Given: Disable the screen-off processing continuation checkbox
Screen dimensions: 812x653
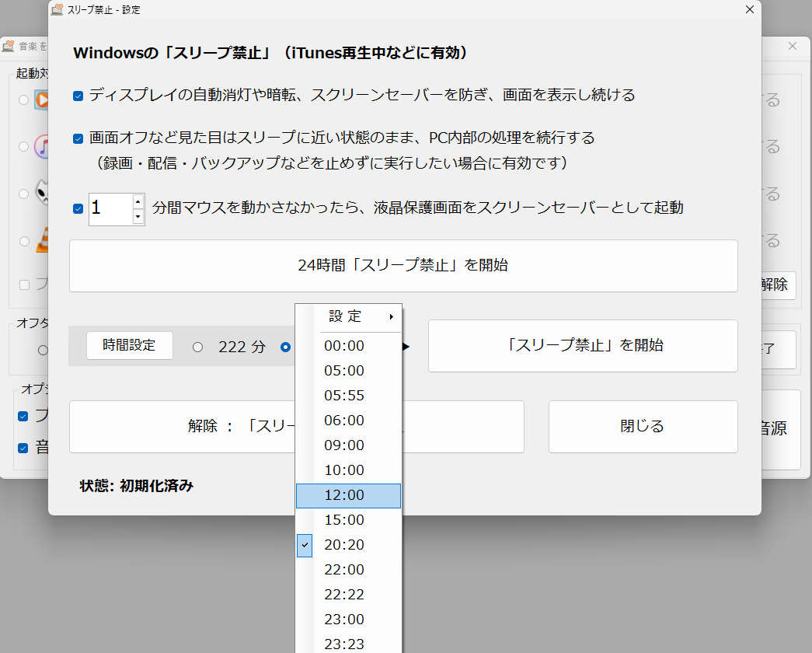Looking at the screenshot, I should point(78,138).
